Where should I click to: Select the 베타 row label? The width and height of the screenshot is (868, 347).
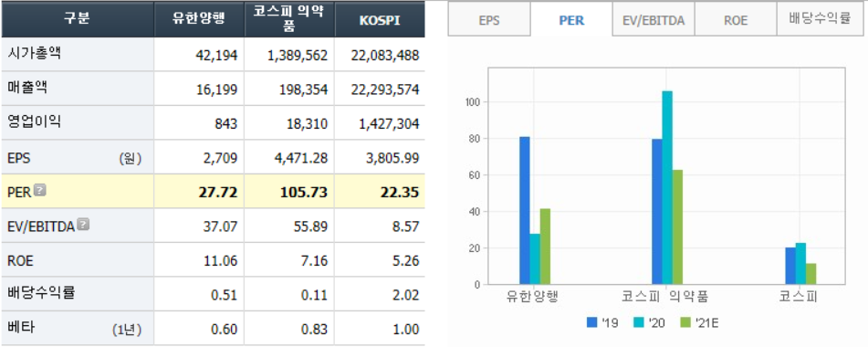pyautogui.click(x=21, y=328)
